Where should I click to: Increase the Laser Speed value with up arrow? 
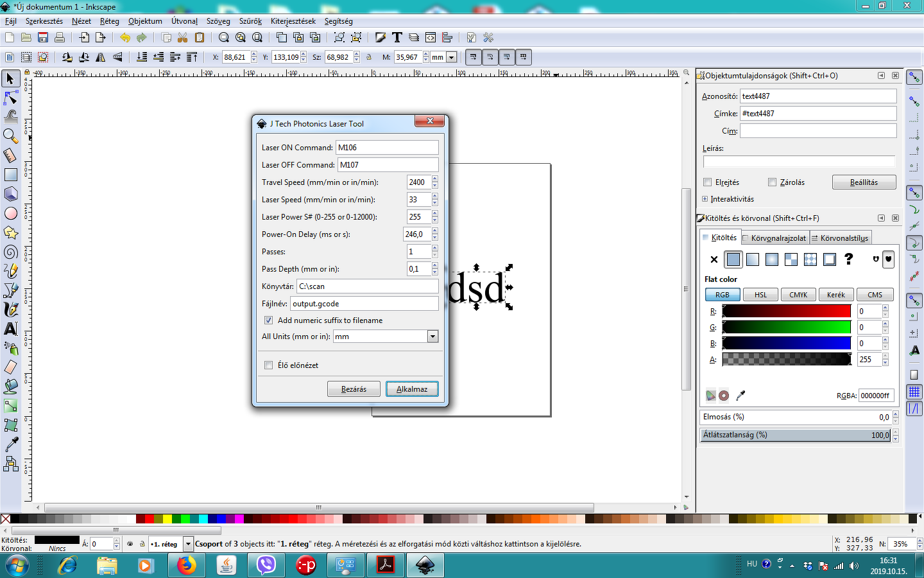click(434, 197)
